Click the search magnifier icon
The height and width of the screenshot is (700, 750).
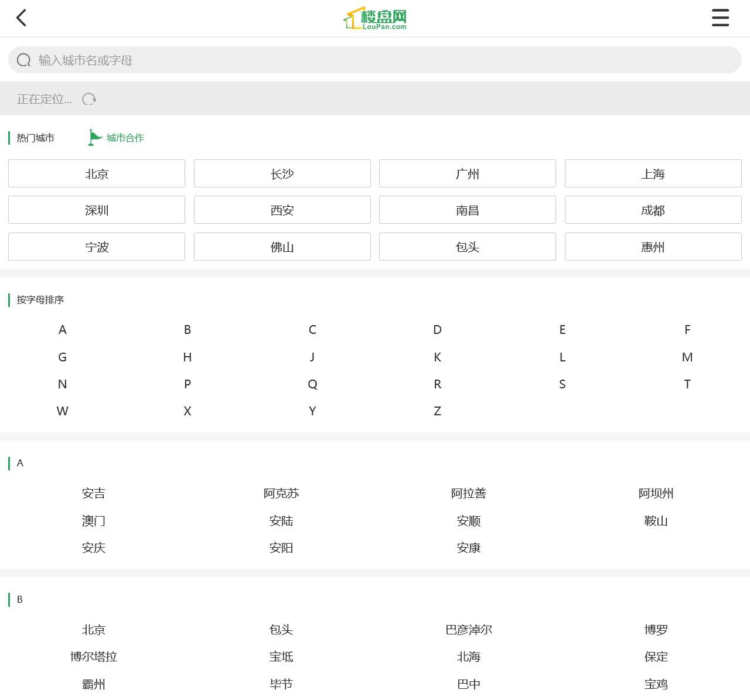[24, 60]
